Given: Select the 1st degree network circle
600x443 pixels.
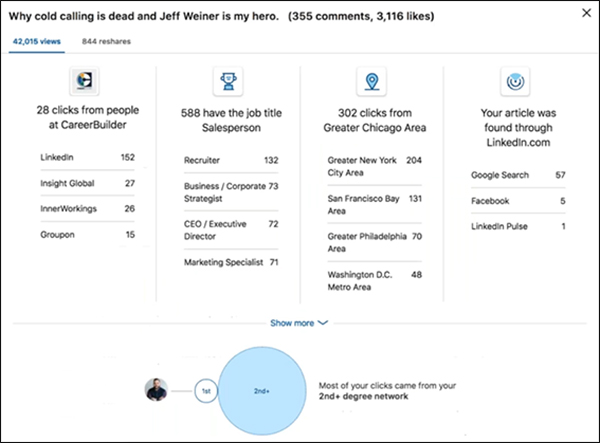Looking at the screenshot, I should click(x=206, y=391).
